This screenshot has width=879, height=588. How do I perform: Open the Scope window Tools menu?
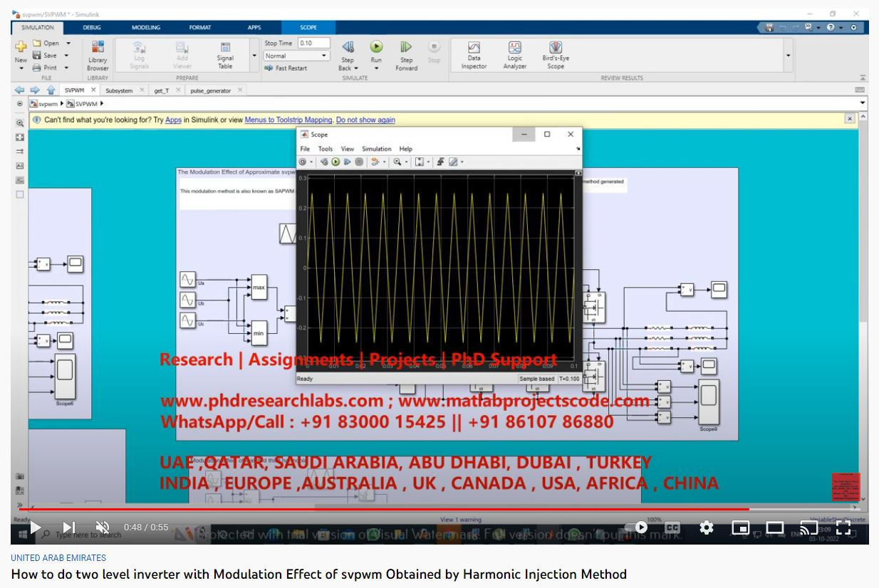point(325,149)
